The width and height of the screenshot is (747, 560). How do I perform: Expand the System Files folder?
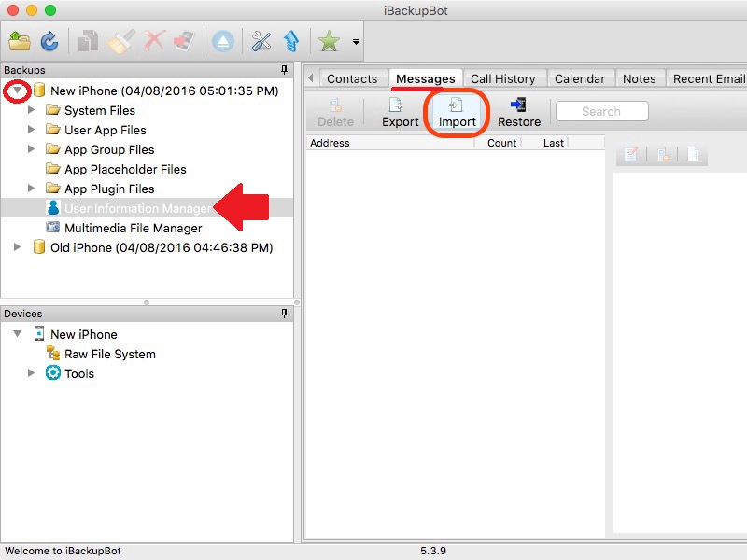click(x=31, y=110)
